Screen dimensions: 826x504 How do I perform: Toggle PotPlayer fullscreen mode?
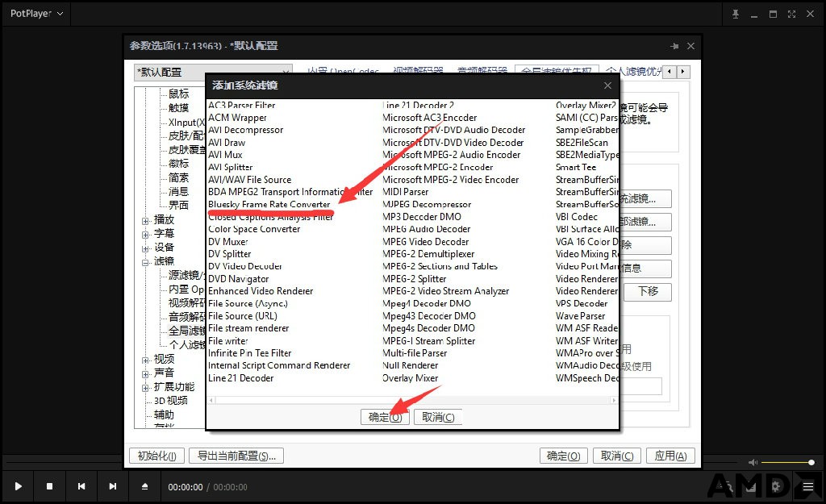(792, 15)
